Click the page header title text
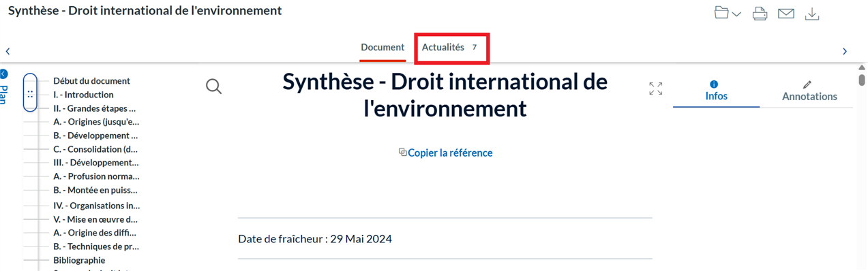 (x=145, y=11)
